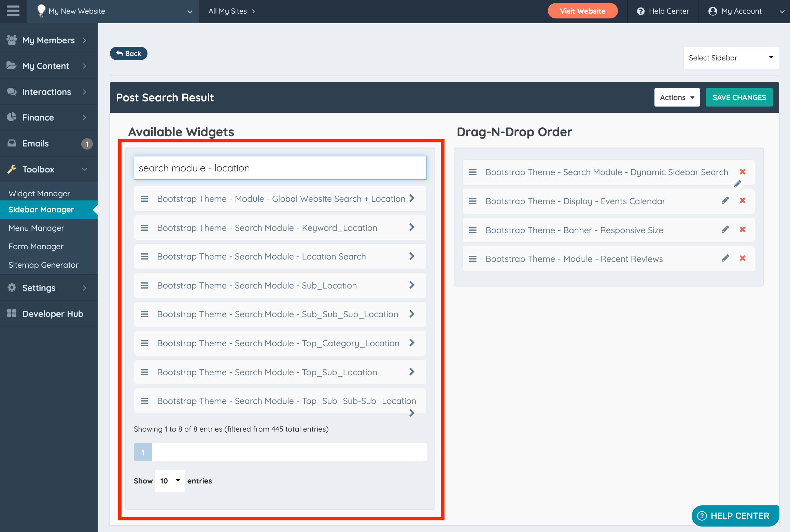The image size is (790, 532).
Task: Change the Show entries count dropdown
Action: pos(170,481)
